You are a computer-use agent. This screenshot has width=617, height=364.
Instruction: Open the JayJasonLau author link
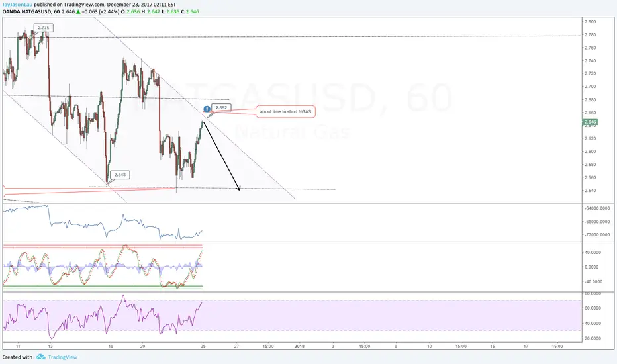pos(17,5)
